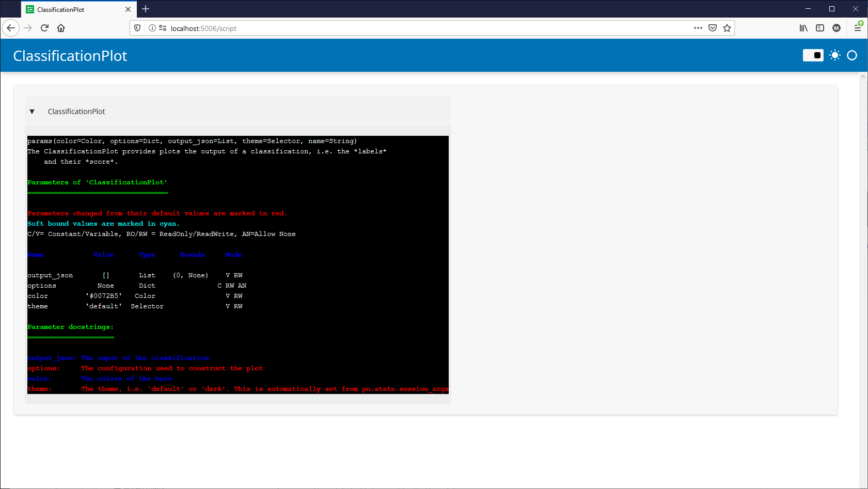868x489 pixels.
Task: Open the Firefox Library icon
Action: [x=803, y=28]
